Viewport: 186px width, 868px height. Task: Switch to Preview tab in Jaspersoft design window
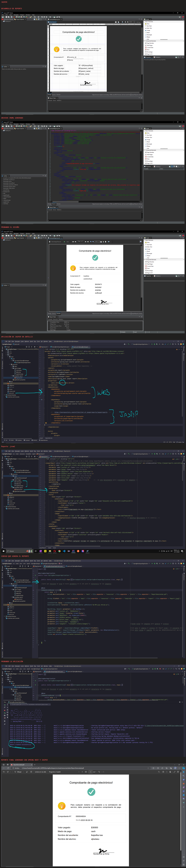point(58,95)
